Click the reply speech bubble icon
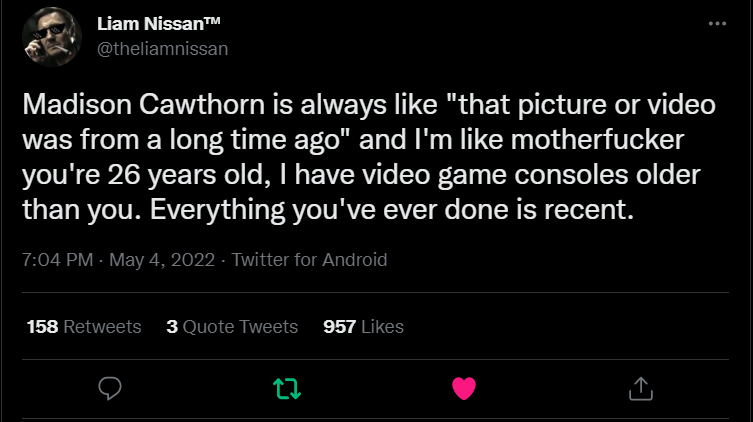Image resolution: width=753 pixels, height=422 pixels. point(110,388)
